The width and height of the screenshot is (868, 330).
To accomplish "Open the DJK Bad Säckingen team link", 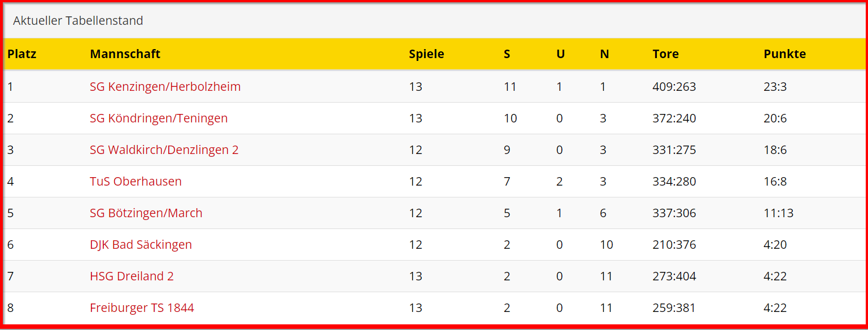I will coord(141,245).
